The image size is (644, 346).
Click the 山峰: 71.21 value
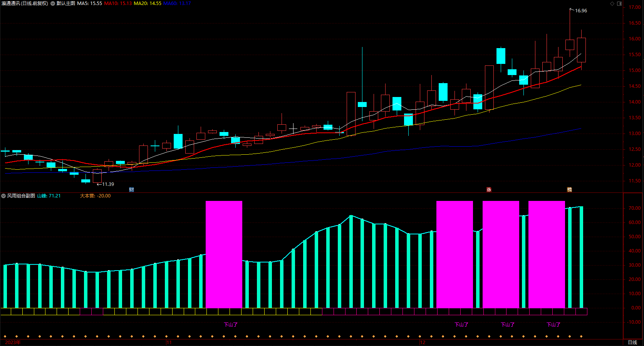point(49,196)
